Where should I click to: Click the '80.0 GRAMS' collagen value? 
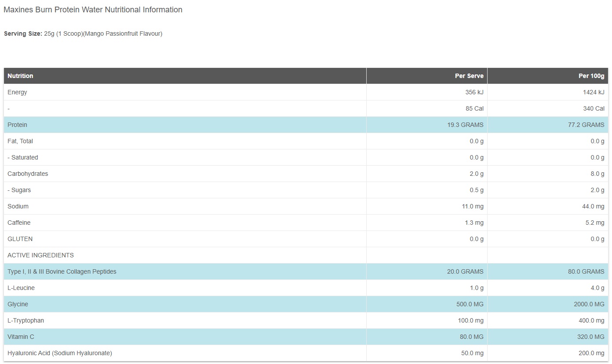[x=586, y=271]
